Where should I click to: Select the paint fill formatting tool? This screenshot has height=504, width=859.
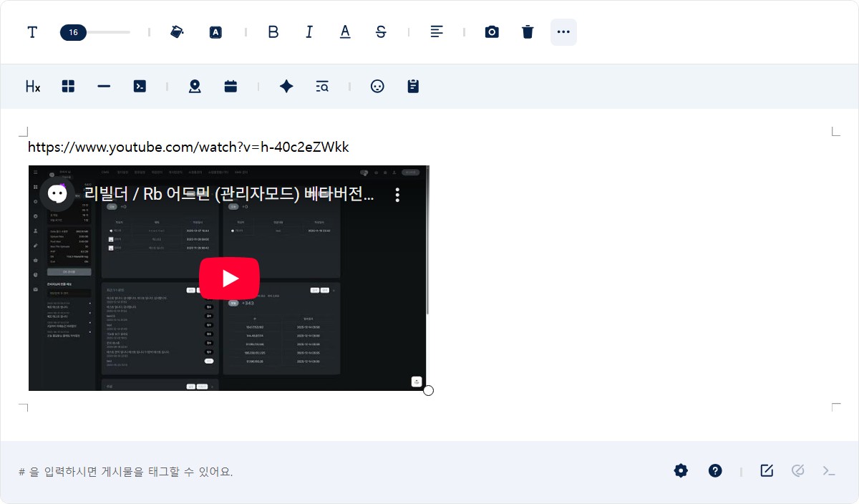tap(177, 31)
